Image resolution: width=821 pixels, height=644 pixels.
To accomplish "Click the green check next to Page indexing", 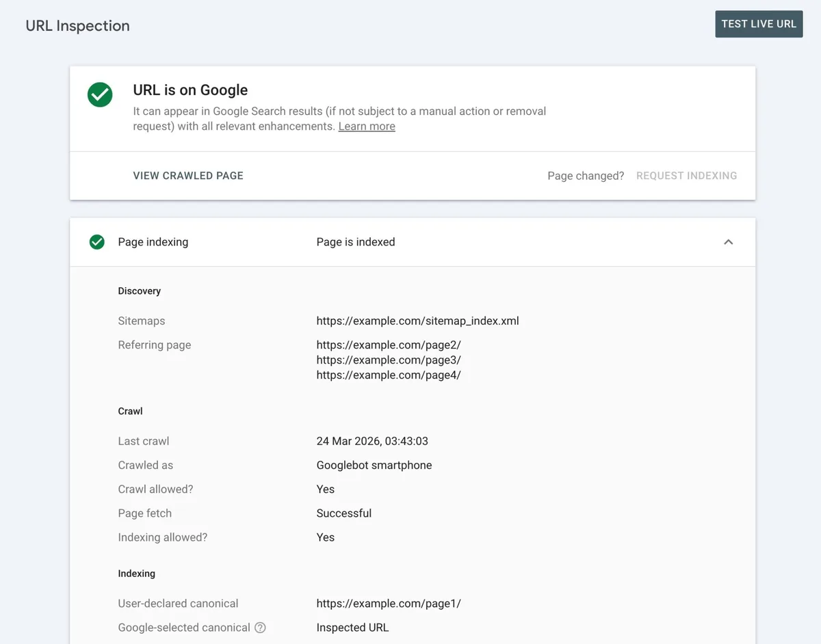I will click(97, 242).
